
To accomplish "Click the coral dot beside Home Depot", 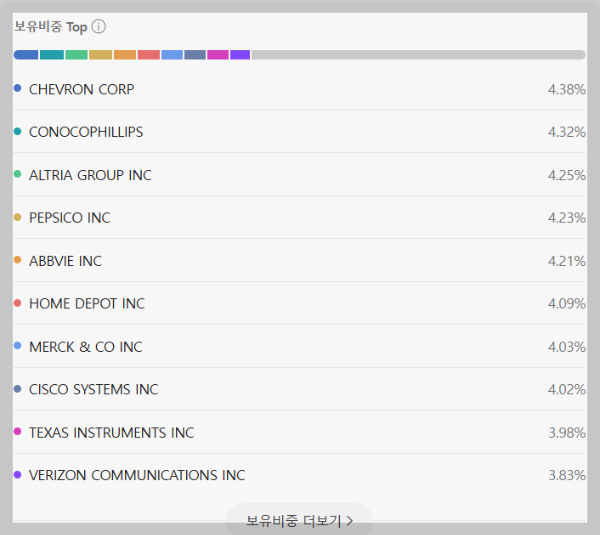I will tap(17, 303).
